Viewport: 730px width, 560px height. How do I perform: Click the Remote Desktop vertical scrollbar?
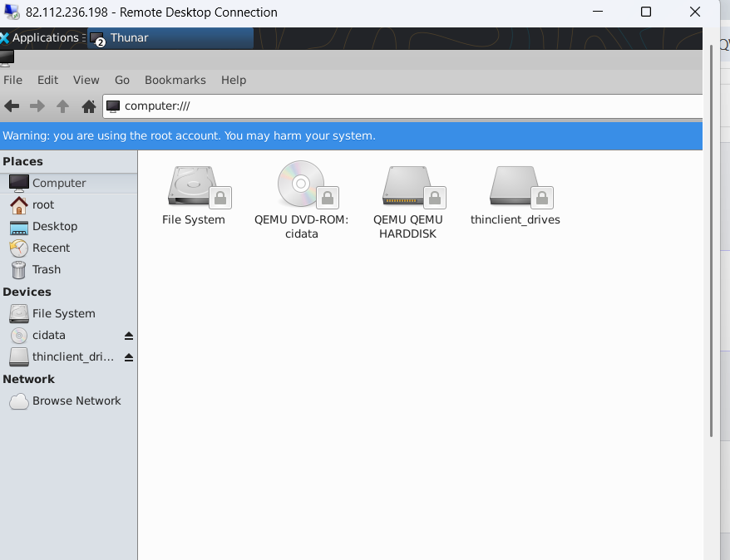pos(711,241)
